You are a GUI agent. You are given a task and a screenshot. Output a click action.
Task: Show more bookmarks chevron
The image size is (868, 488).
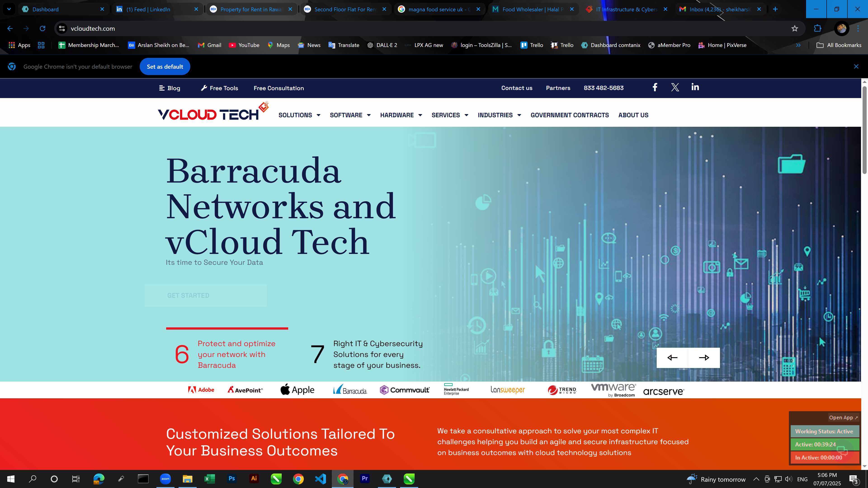click(798, 45)
